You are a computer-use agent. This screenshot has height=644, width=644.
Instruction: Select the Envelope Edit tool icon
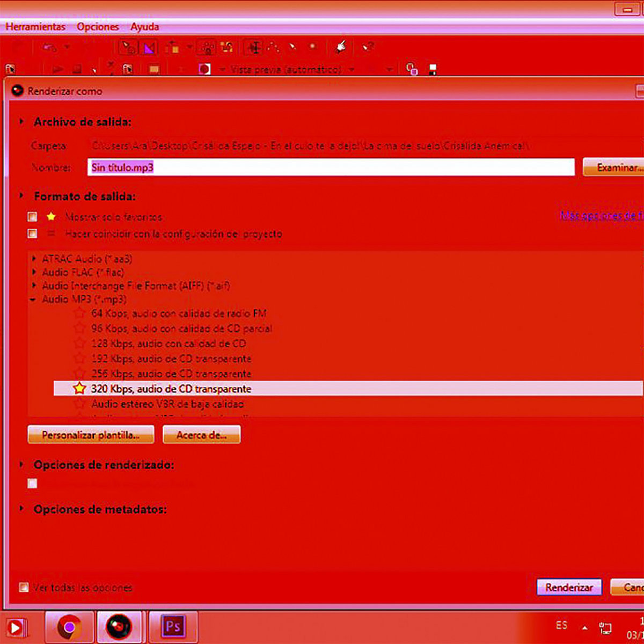coord(274,47)
